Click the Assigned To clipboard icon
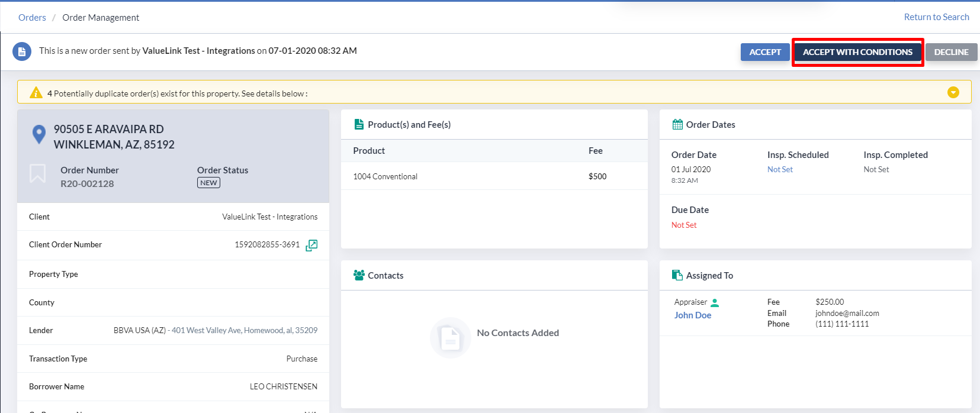This screenshot has height=413, width=980. pyautogui.click(x=677, y=275)
